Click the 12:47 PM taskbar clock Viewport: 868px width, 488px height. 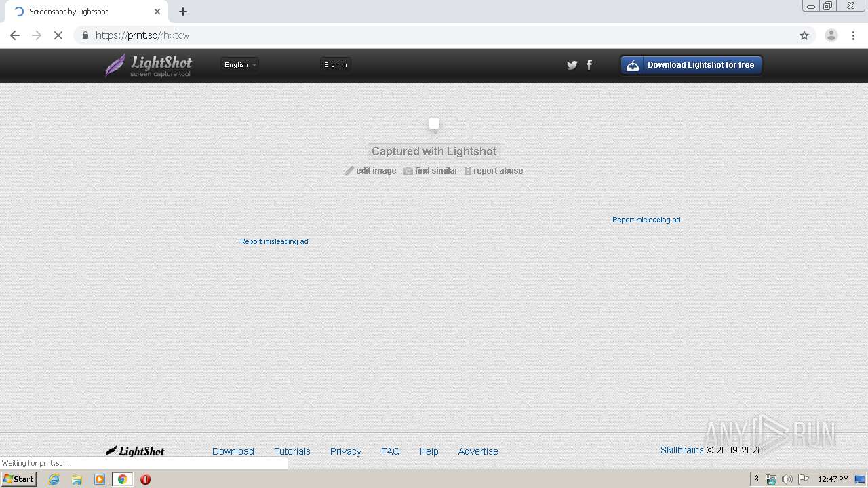pos(833,479)
